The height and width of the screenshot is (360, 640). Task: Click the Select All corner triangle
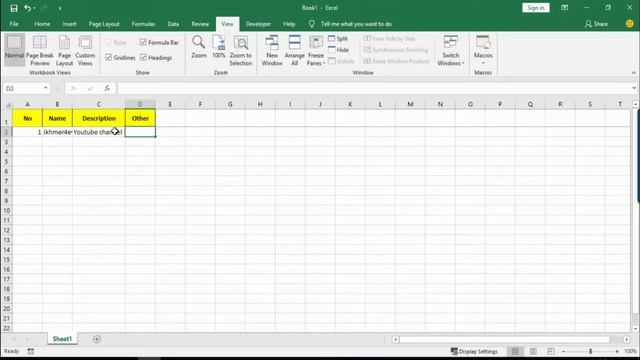coord(8,105)
